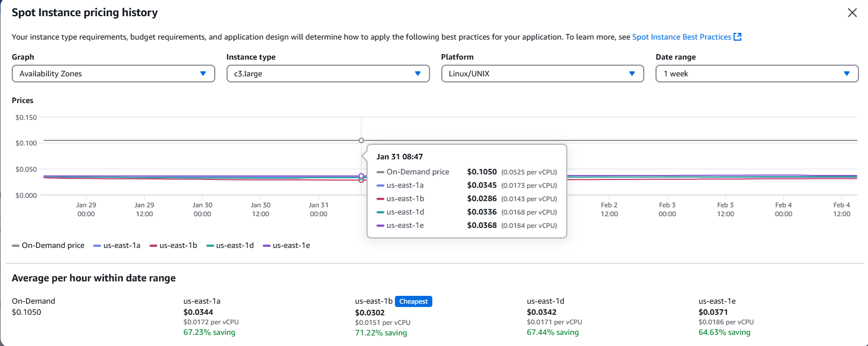
Task: Open the Platform dropdown showing Linux/UNIX
Action: [x=542, y=74]
